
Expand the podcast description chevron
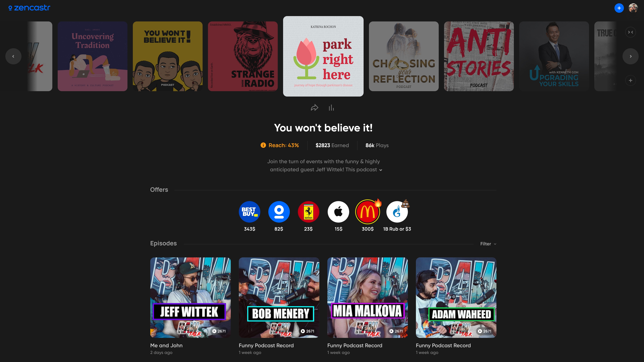point(381,170)
